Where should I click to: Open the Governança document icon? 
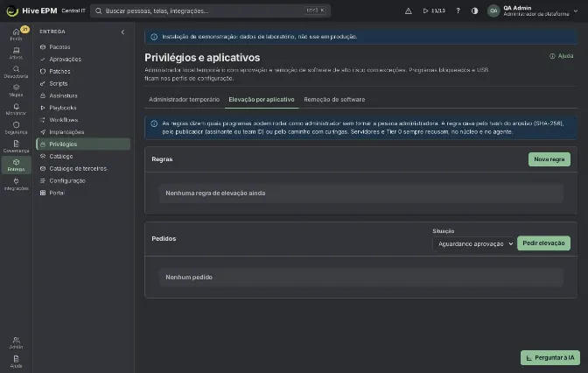pos(16,146)
